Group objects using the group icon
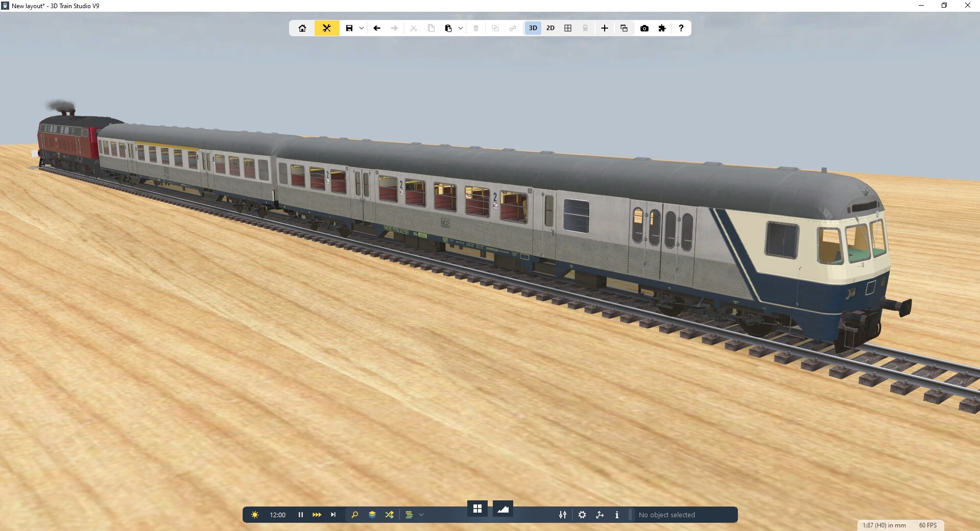980x531 pixels. (x=495, y=28)
